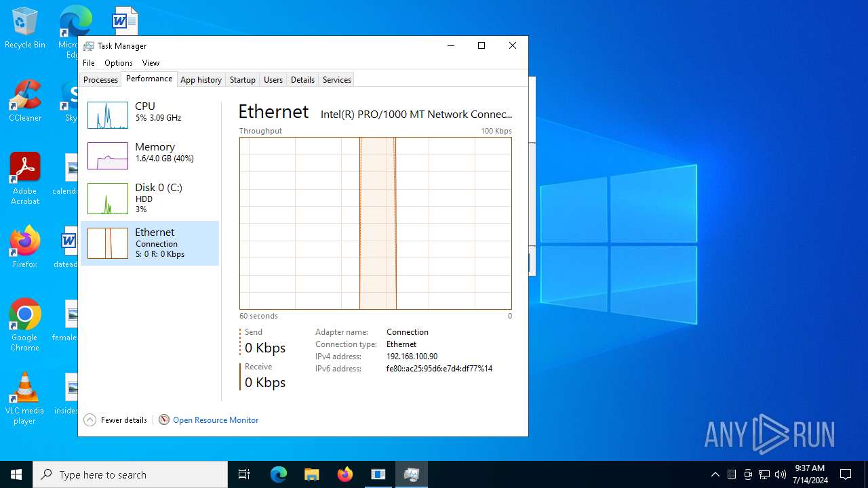Open Task View from the taskbar

click(244, 474)
